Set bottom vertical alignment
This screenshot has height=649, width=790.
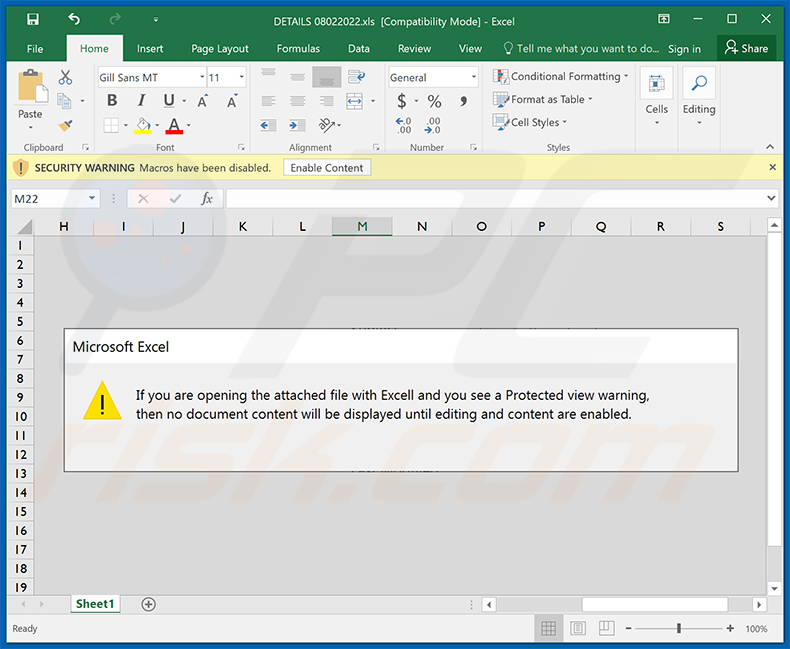tap(326, 77)
